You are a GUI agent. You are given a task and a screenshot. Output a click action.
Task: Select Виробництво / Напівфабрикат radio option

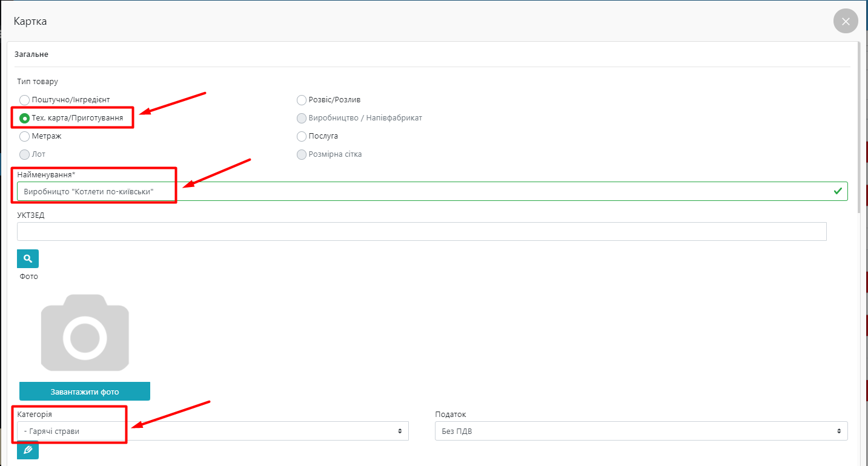(302, 118)
